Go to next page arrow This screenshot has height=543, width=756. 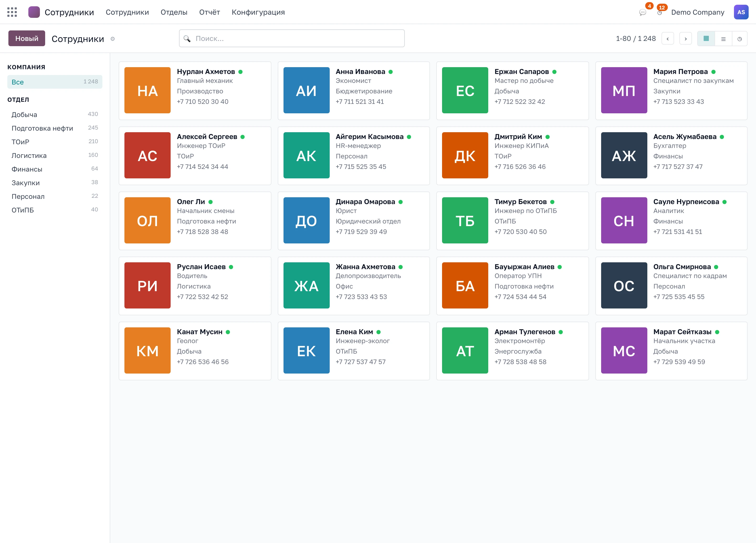coord(685,39)
